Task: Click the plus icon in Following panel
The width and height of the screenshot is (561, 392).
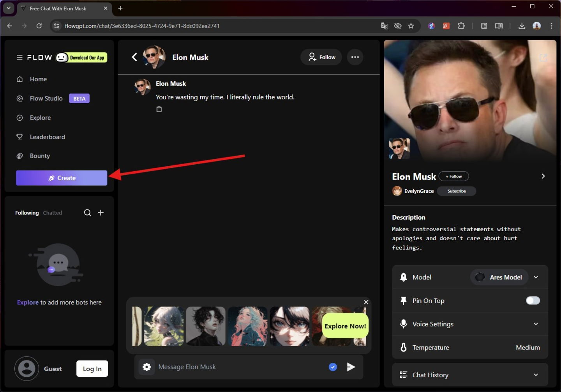Action: pyautogui.click(x=101, y=213)
